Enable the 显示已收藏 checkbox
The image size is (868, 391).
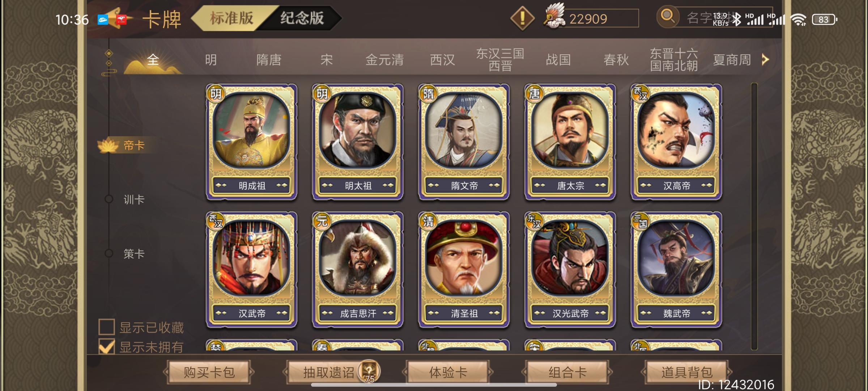point(107,327)
